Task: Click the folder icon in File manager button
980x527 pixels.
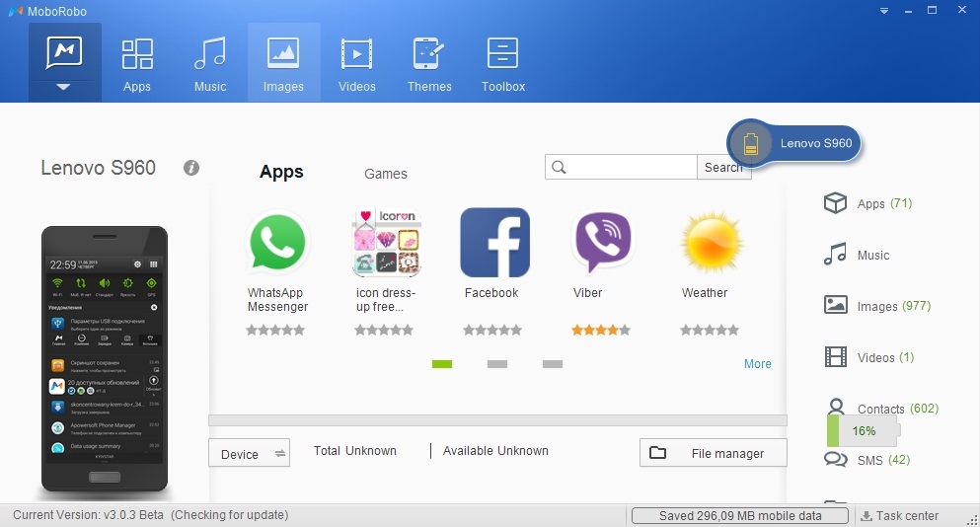Action: coord(657,453)
